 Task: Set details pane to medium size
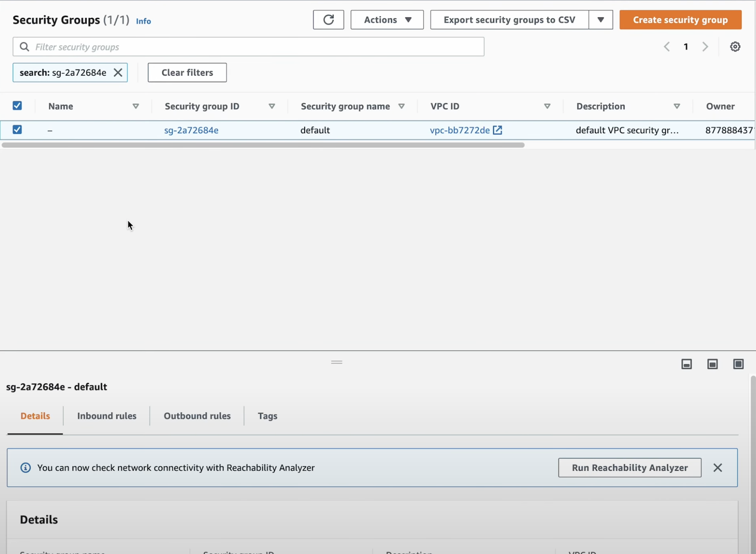[713, 364]
